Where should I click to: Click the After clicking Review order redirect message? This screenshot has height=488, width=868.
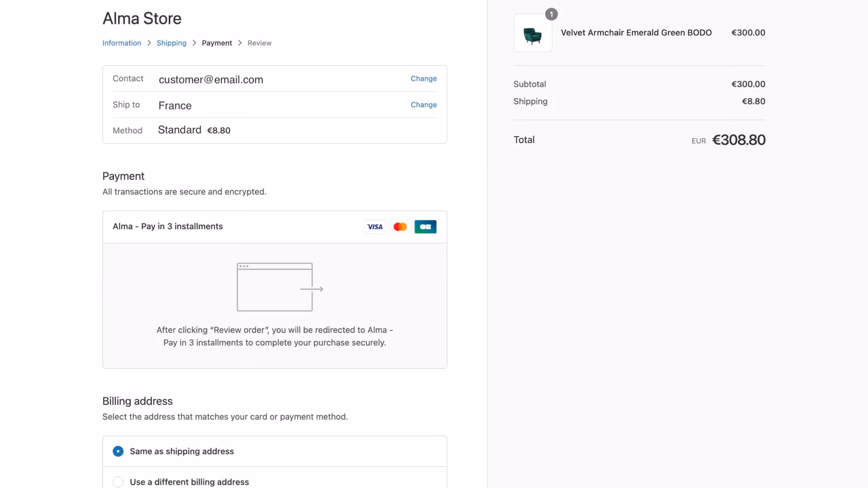(275, 336)
